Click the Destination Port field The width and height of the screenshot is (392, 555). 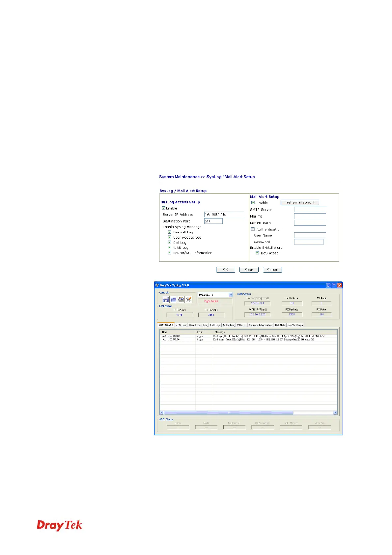(213, 221)
